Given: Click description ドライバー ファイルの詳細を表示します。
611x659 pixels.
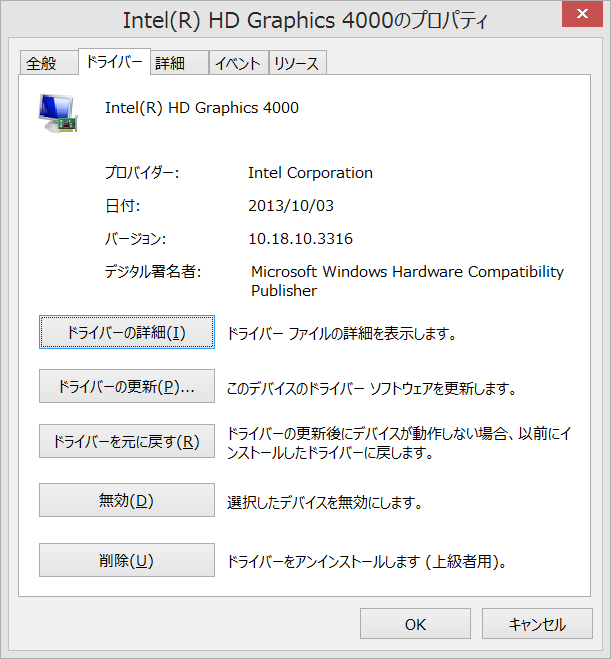Looking at the screenshot, I should click(342, 334).
